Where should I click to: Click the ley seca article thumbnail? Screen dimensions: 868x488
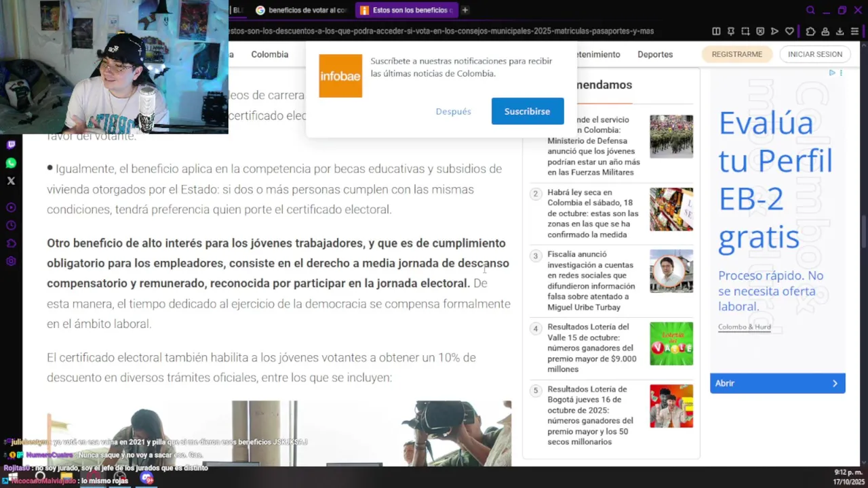(671, 209)
